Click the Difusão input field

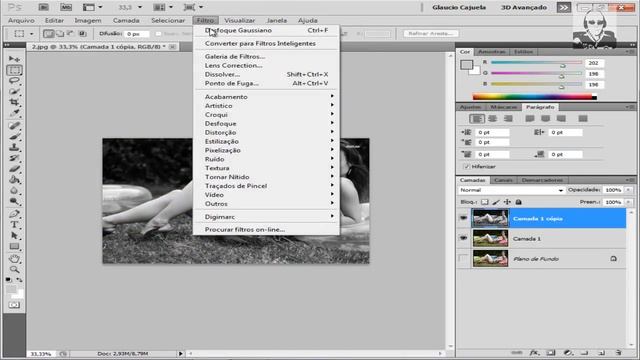(137, 34)
